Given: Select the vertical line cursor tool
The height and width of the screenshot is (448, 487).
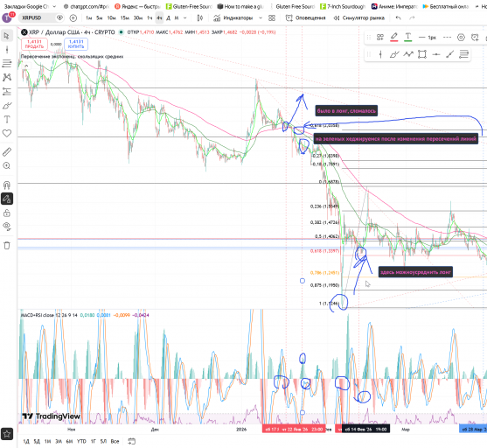Looking at the screenshot, I should click(6, 50).
